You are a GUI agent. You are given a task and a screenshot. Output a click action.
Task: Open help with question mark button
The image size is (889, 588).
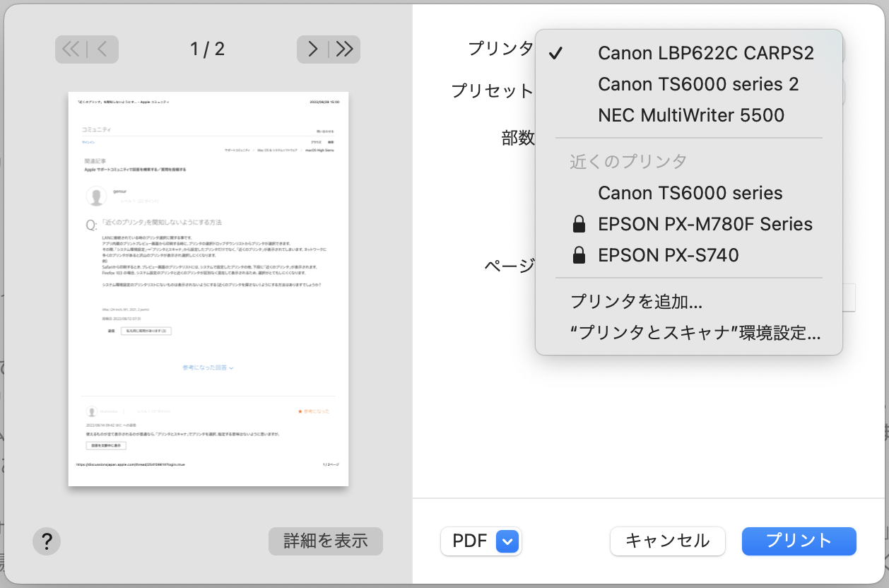(x=47, y=542)
